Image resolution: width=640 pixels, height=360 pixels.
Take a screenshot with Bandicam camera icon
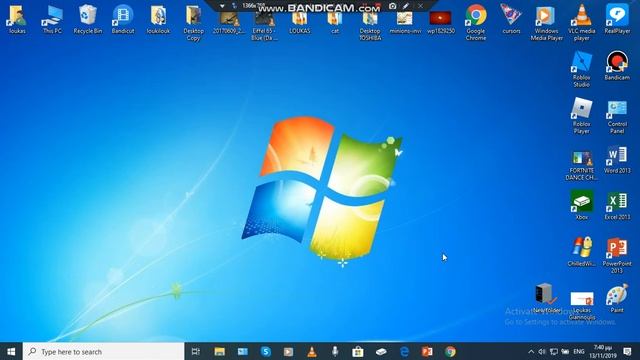click(392, 6)
